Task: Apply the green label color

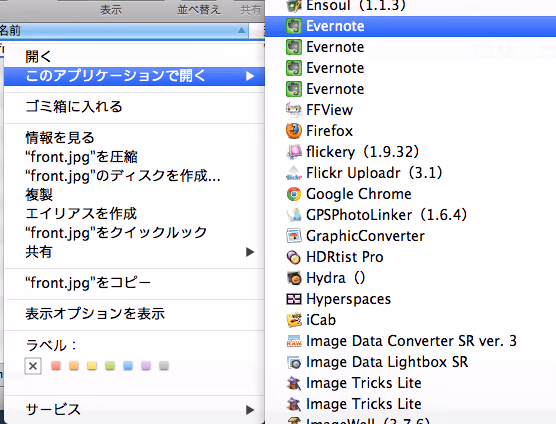Action: click(x=110, y=366)
